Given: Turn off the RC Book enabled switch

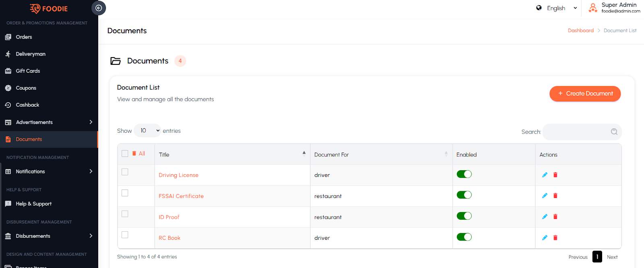Looking at the screenshot, I should pyautogui.click(x=464, y=237).
